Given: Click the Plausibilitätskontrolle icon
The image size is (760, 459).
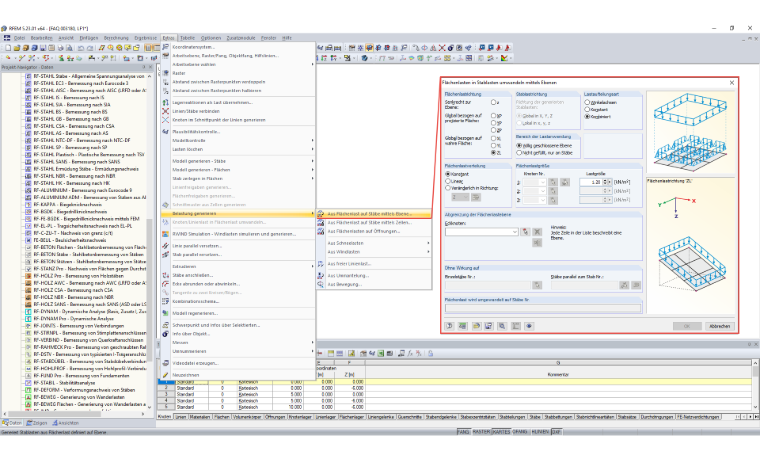Looking at the screenshot, I should tap(165, 131).
